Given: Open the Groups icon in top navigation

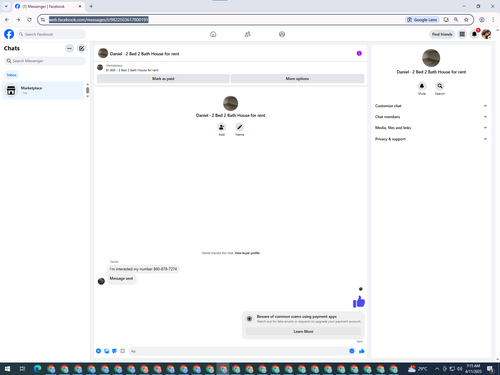Looking at the screenshot, I should coord(282,34).
